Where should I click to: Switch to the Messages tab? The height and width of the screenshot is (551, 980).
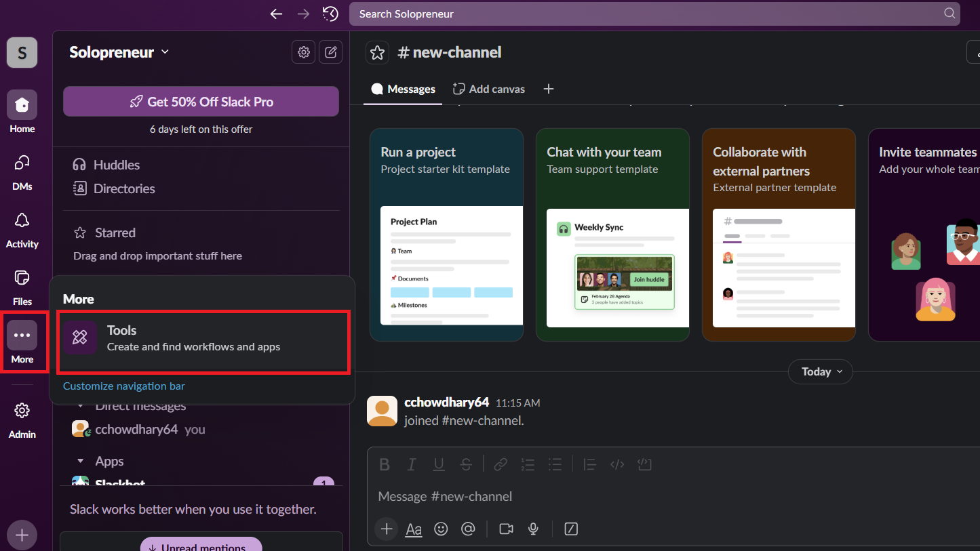(x=404, y=89)
